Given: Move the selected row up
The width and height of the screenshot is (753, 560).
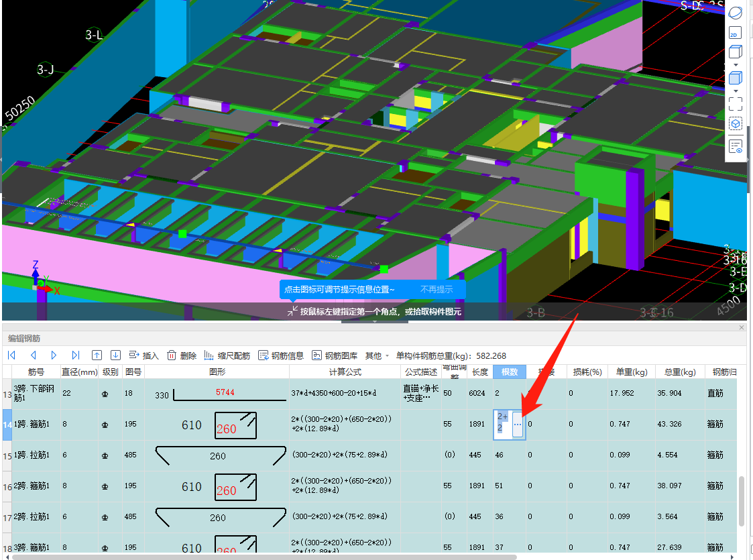Looking at the screenshot, I should click(97, 355).
